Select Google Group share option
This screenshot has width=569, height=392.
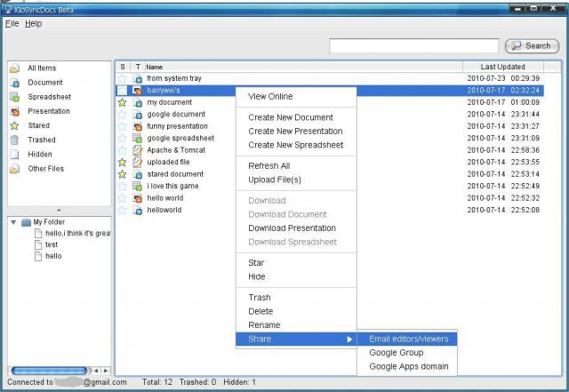pyautogui.click(x=407, y=353)
